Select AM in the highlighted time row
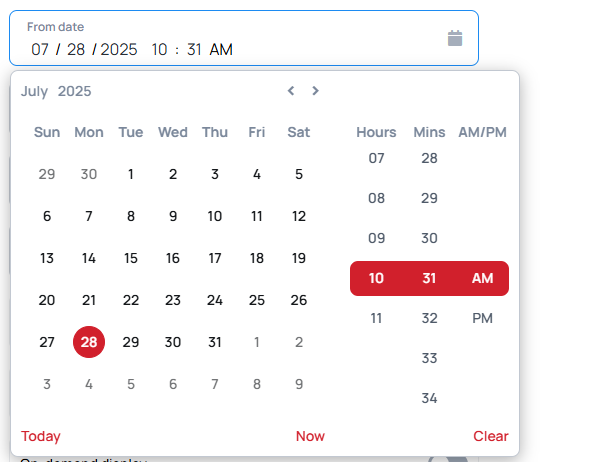This screenshot has width=599, height=462. [x=482, y=278]
